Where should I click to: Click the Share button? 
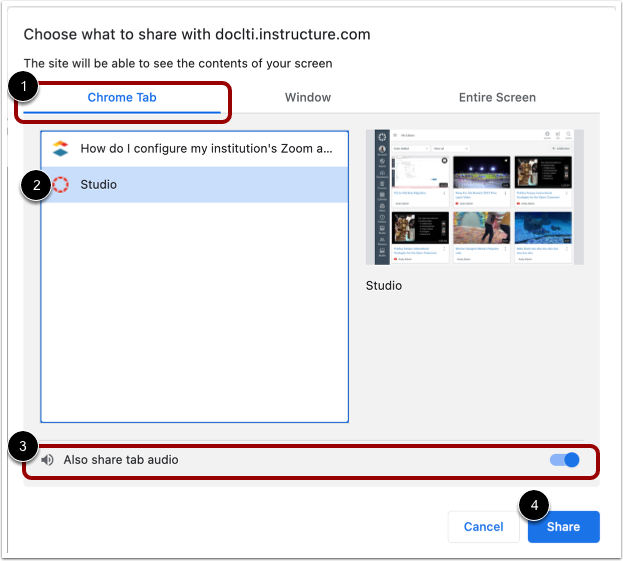point(563,527)
